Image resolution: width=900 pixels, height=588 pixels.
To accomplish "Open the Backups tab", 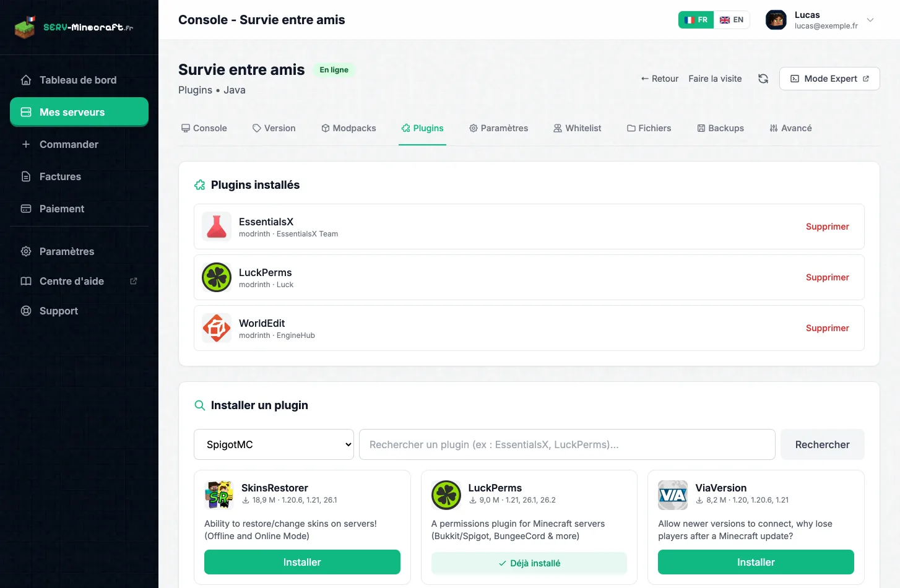I will point(720,128).
